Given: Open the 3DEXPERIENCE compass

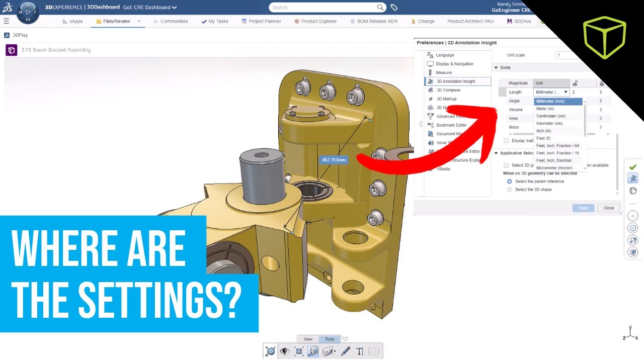Looking at the screenshot, I should [x=28, y=12].
